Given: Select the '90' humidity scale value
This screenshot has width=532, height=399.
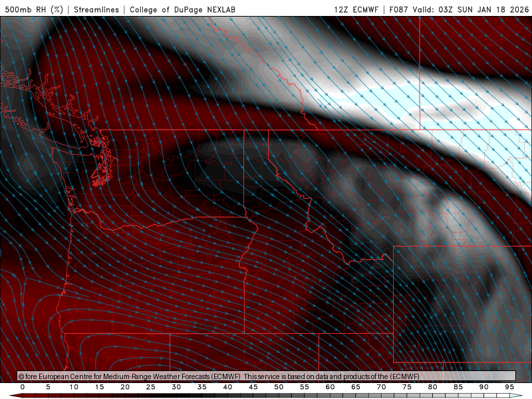Looking at the screenshot, I should pos(483,387).
